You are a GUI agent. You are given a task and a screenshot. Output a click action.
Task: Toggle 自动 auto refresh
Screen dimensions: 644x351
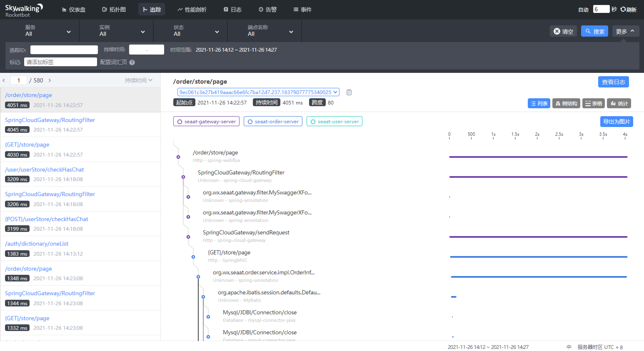pos(583,10)
